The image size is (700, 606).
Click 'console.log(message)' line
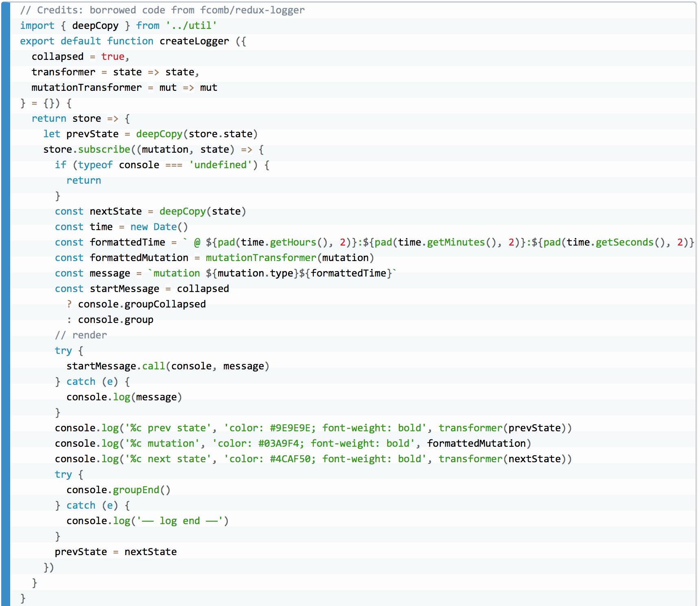pos(124,397)
